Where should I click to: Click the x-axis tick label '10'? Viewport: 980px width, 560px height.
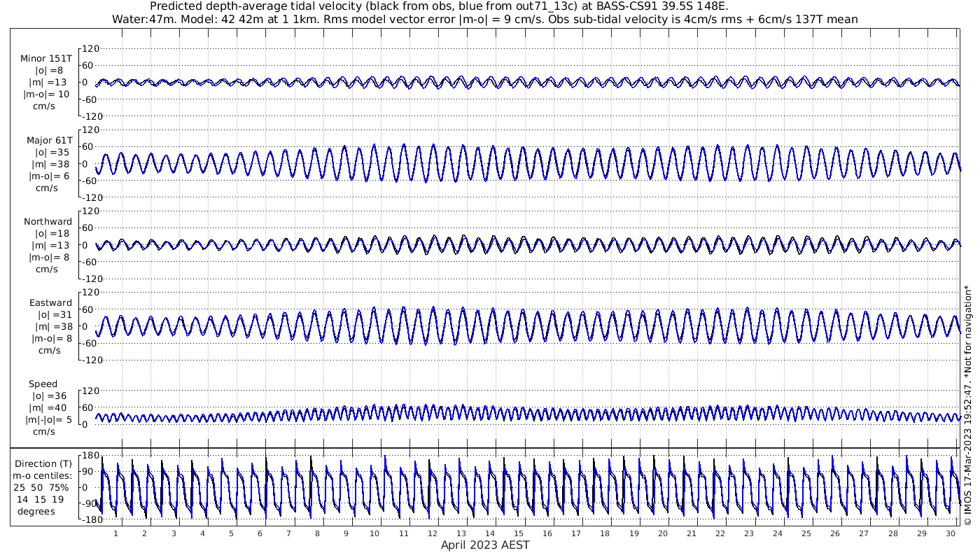[x=374, y=533]
